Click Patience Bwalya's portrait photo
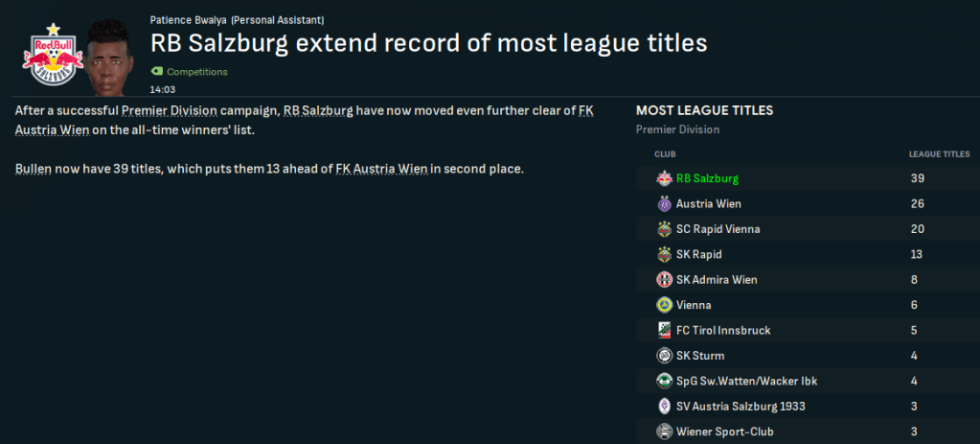The image size is (980, 444). 108,57
